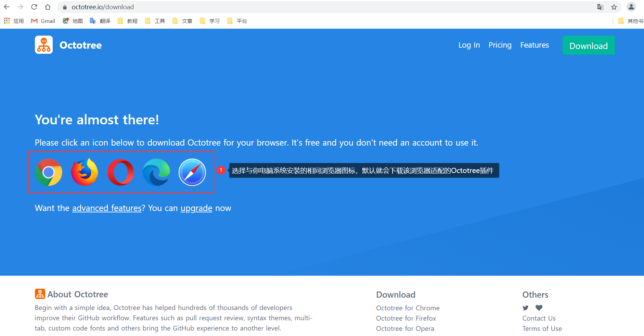Image resolution: width=644 pixels, height=336 pixels.
Task: Open the Gmail bookmark
Action: 43,21
